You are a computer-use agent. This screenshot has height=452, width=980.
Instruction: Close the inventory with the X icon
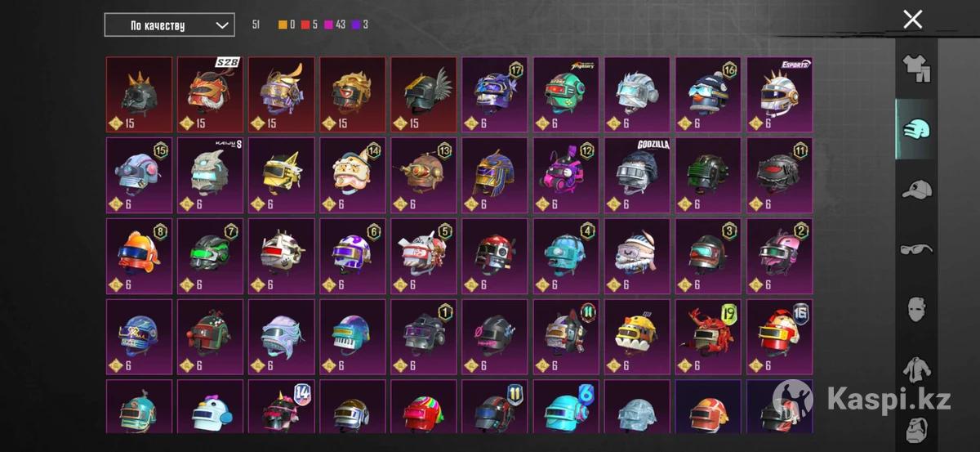click(x=912, y=20)
